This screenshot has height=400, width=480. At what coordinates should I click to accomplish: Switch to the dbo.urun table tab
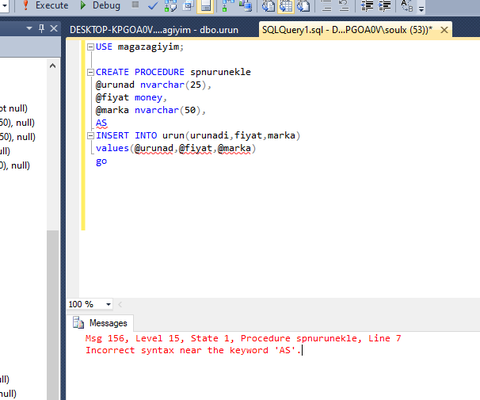click(154, 30)
